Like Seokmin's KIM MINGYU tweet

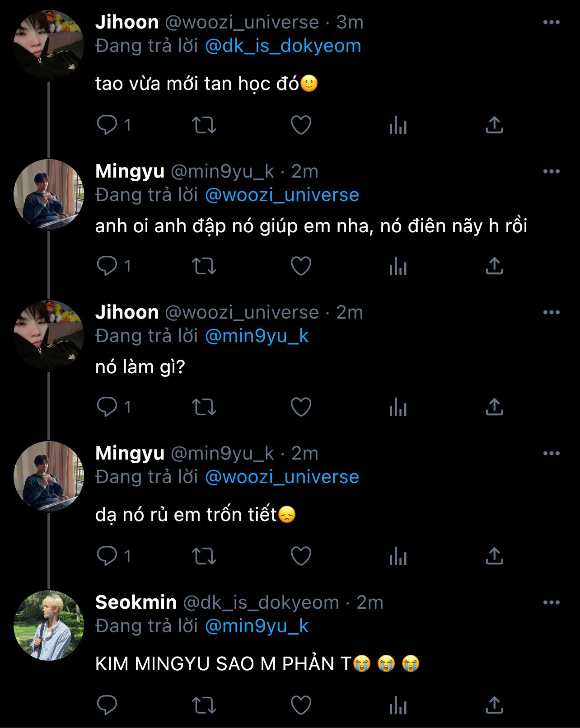[x=301, y=705]
